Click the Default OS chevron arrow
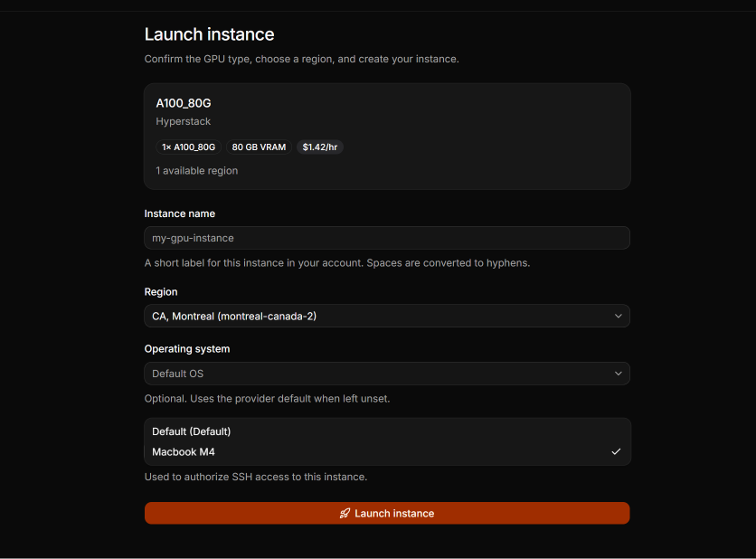The image size is (756, 559). [x=619, y=374]
